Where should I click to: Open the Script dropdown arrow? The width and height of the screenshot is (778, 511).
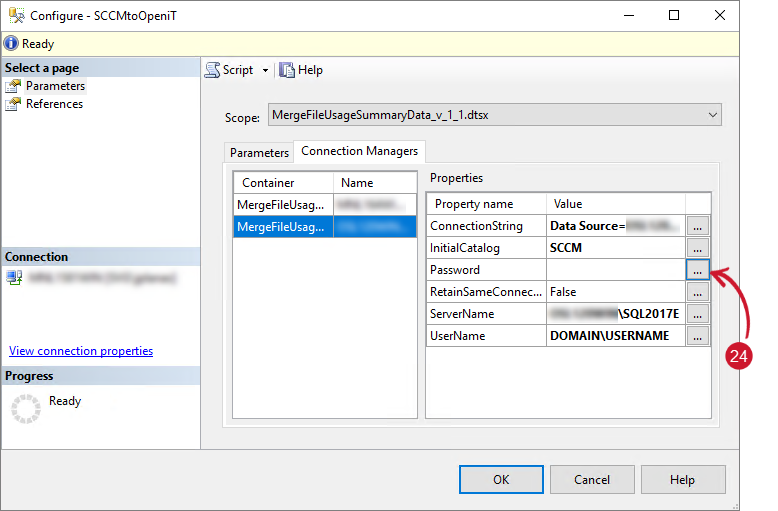[x=265, y=70]
